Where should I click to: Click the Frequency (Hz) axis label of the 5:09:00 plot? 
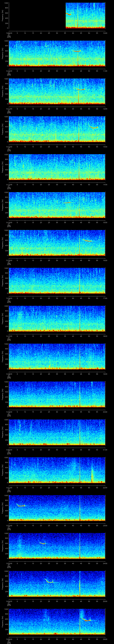coord(3,16)
